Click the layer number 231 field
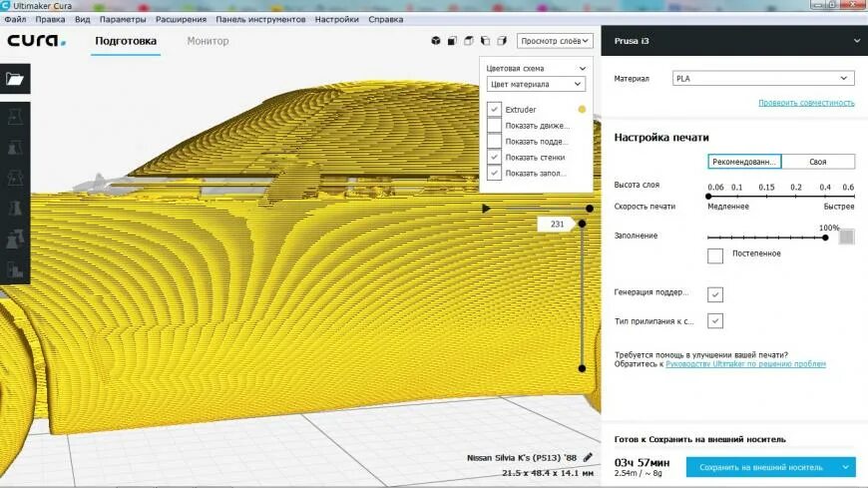Viewport: 868px width, 488px height. [x=557, y=224]
